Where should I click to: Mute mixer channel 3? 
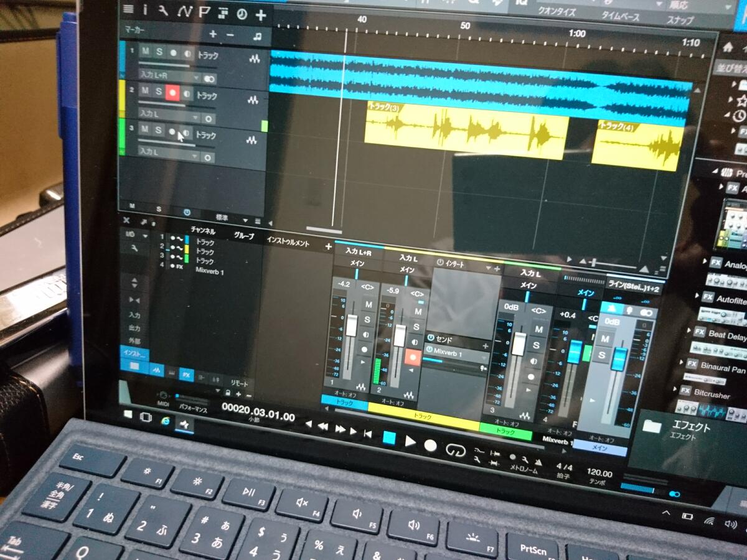538,329
